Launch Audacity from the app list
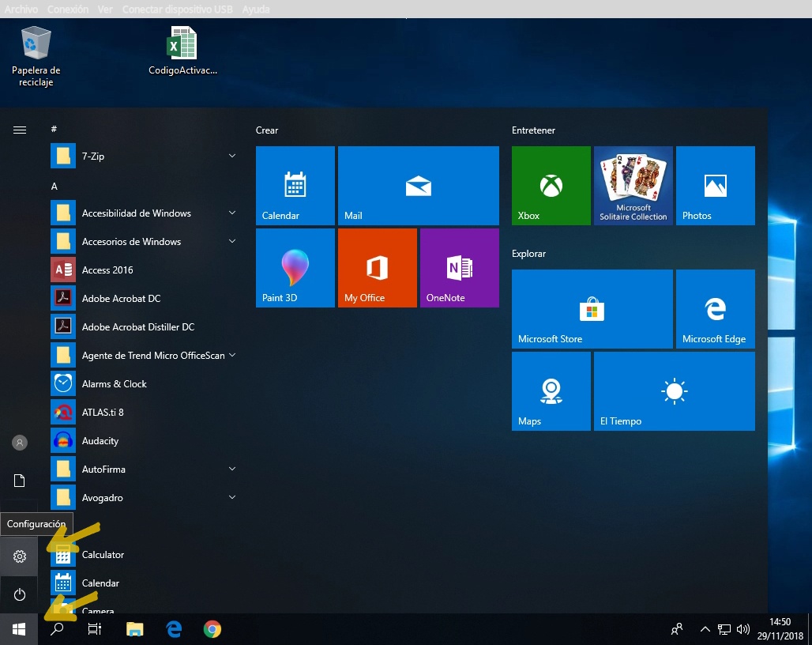 coord(144,441)
